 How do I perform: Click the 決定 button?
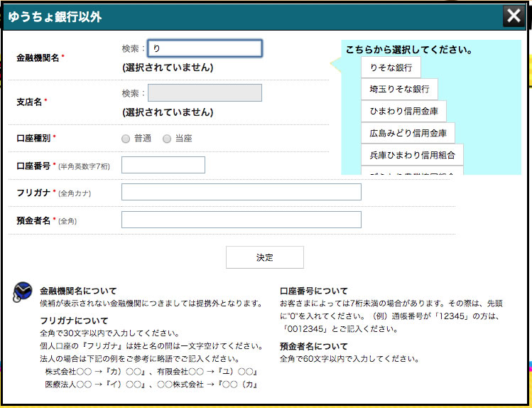(x=265, y=257)
